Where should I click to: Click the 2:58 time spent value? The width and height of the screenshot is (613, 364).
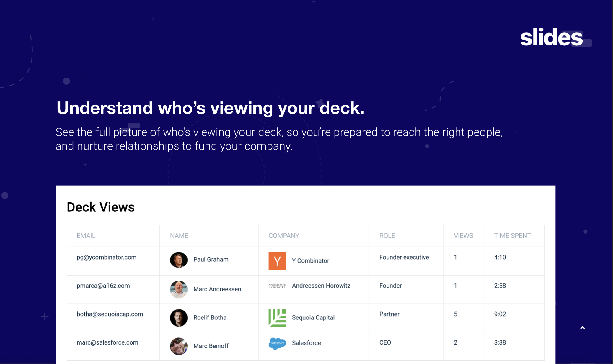(500, 286)
